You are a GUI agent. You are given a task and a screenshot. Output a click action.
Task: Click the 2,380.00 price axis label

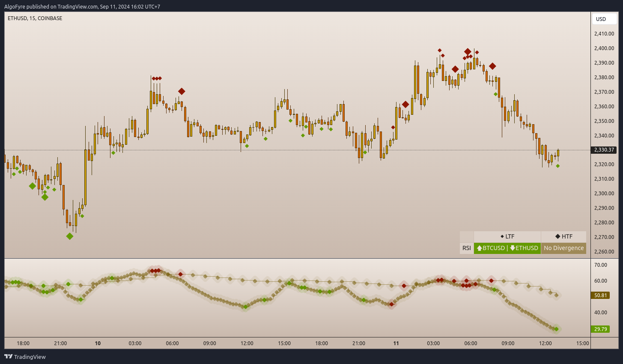click(604, 78)
